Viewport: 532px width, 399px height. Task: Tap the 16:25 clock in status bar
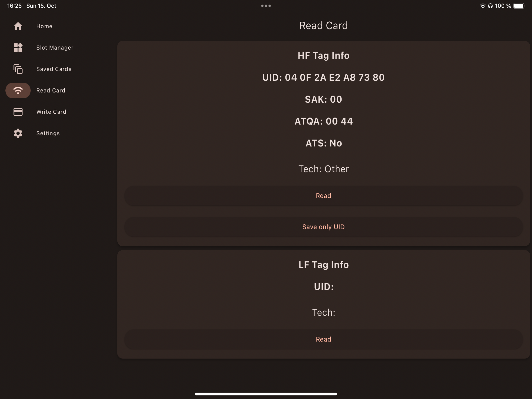(x=14, y=6)
